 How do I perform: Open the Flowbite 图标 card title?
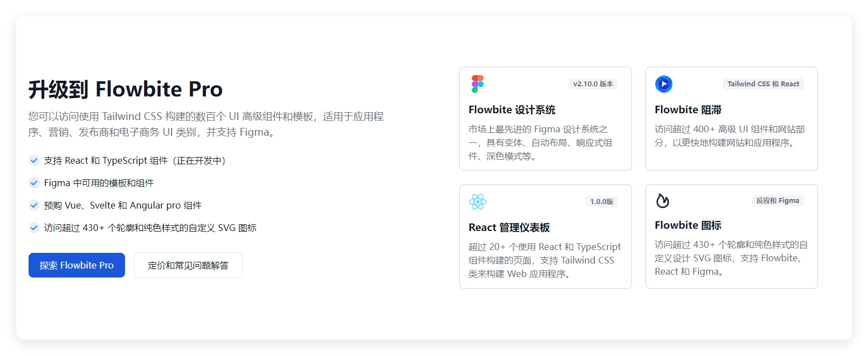point(688,225)
